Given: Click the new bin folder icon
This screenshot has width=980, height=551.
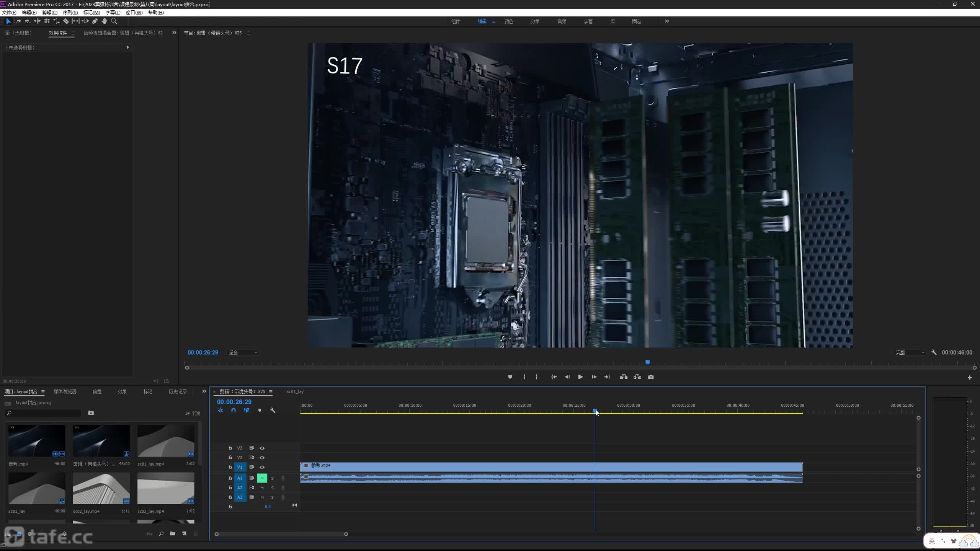Looking at the screenshot, I should [173, 534].
